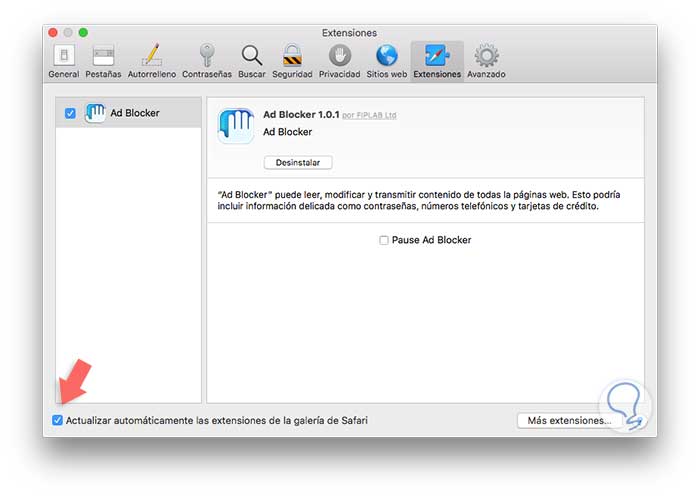Select the Ad Blocker row name
This screenshot has height=498, width=700.
[x=135, y=113]
